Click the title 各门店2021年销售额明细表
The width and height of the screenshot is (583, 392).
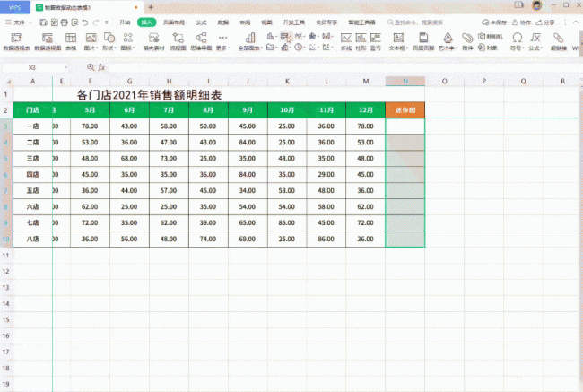pyautogui.click(x=149, y=95)
